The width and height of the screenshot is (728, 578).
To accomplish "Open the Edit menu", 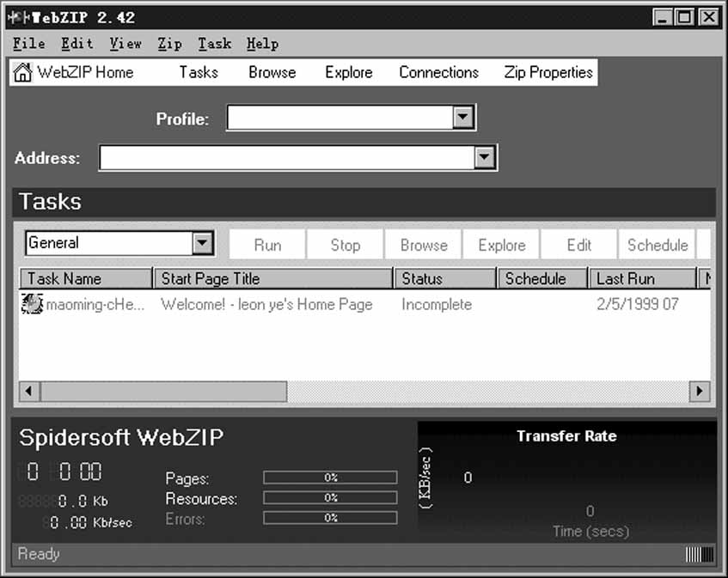I will (77, 44).
